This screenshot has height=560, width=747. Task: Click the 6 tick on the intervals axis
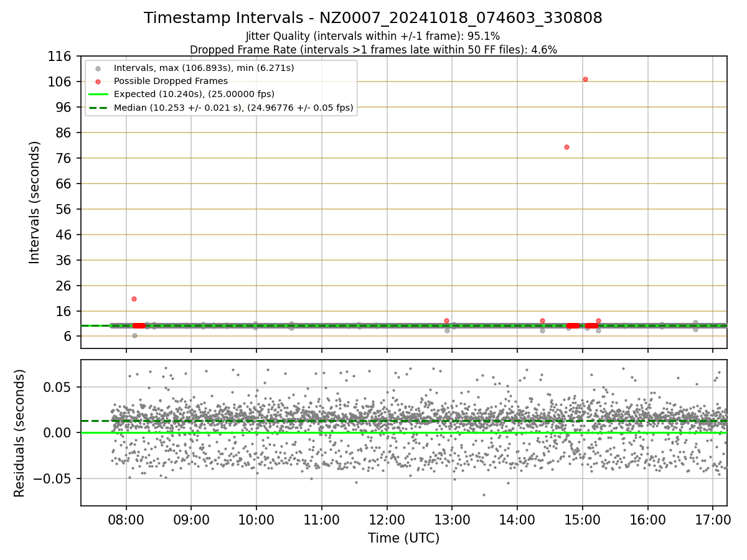click(x=68, y=337)
